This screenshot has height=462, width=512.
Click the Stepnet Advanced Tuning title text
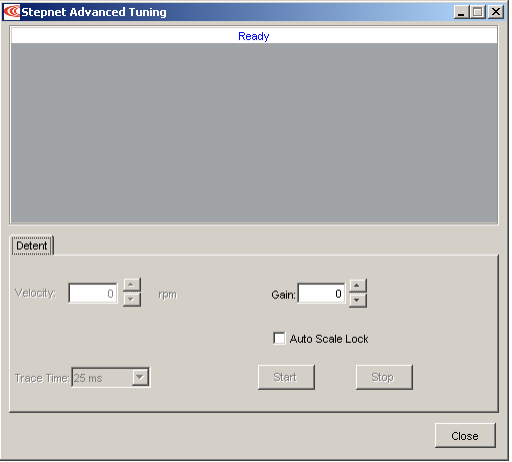tap(94, 12)
